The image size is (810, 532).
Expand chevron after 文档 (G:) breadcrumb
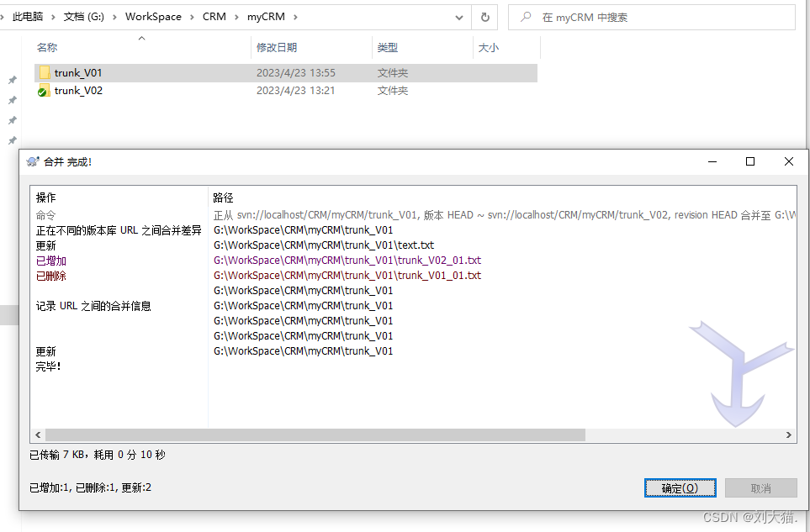tap(114, 17)
